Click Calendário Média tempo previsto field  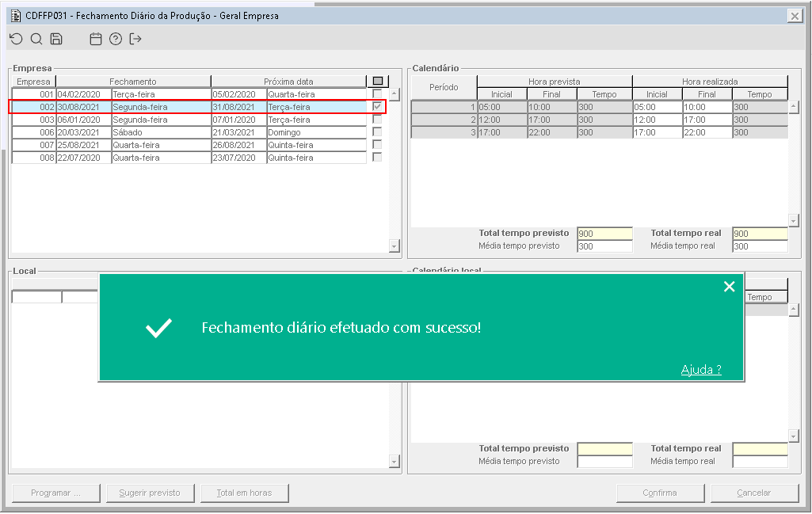coord(605,246)
